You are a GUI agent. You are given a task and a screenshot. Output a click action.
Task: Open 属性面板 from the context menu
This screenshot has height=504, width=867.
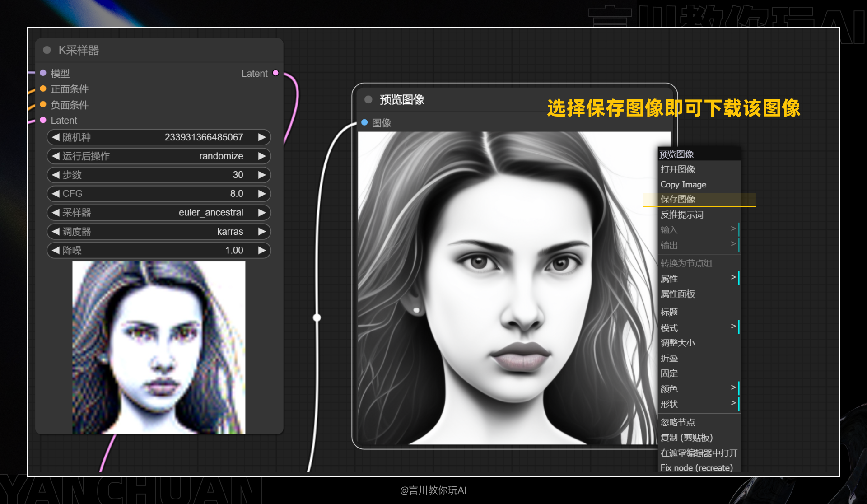(x=699, y=294)
